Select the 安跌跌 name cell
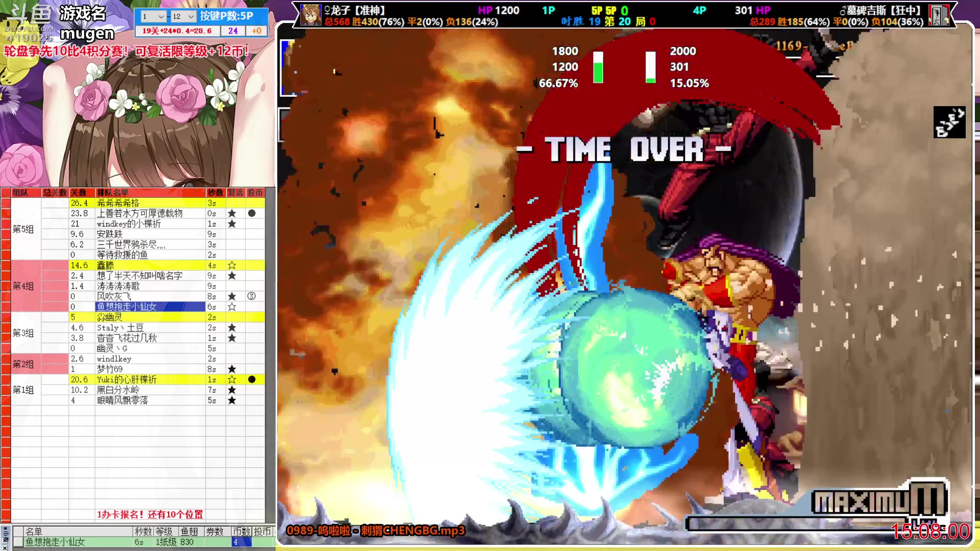The height and width of the screenshot is (551, 980). (150, 234)
